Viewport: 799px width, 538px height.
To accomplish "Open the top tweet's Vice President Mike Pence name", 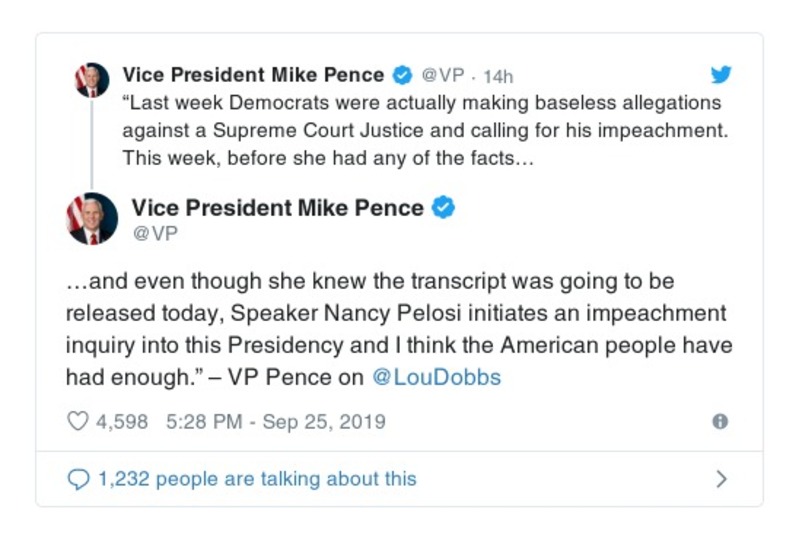I will (253, 75).
